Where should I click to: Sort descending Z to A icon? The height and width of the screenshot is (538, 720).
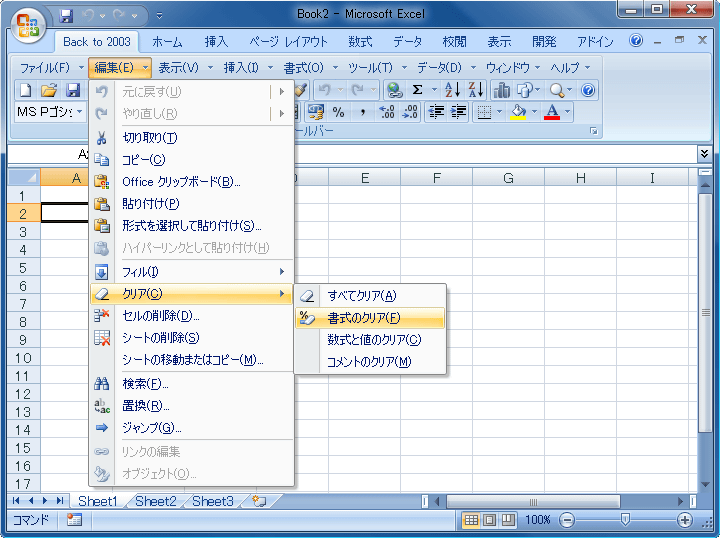click(476, 90)
